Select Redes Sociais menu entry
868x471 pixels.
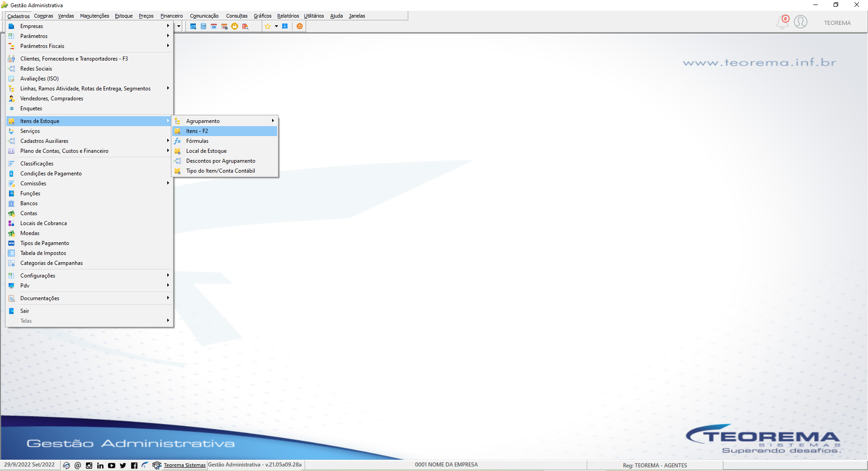(x=90, y=69)
